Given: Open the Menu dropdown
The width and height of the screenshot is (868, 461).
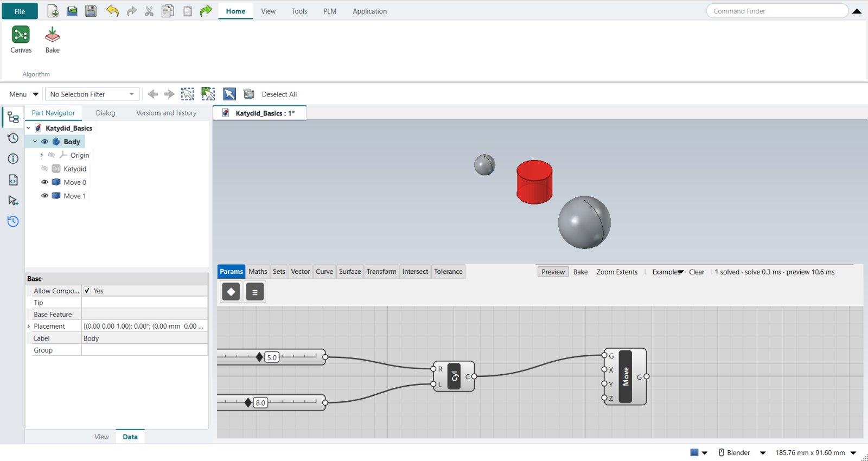Looking at the screenshot, I should click(24, 94).
